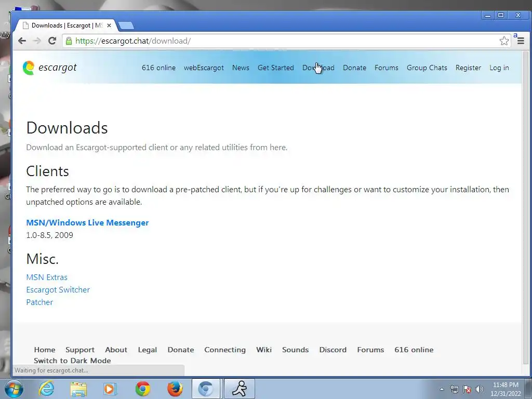Click 616 online in top navigation
The image size is (532, 399).
[159, 68]
